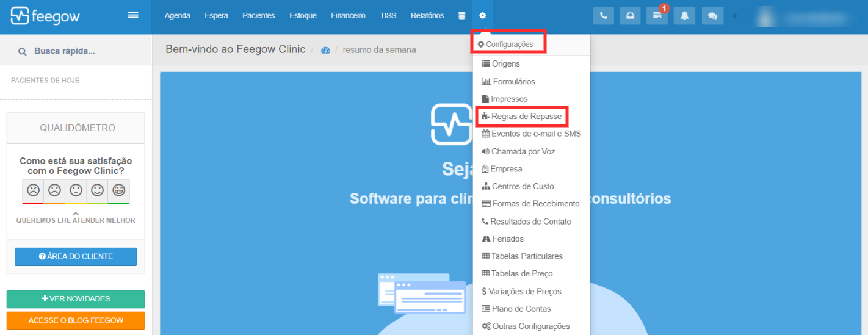868x335 pixels.
Task: Rate satisfaction very unhappy face
Action: tap(33, 191)
